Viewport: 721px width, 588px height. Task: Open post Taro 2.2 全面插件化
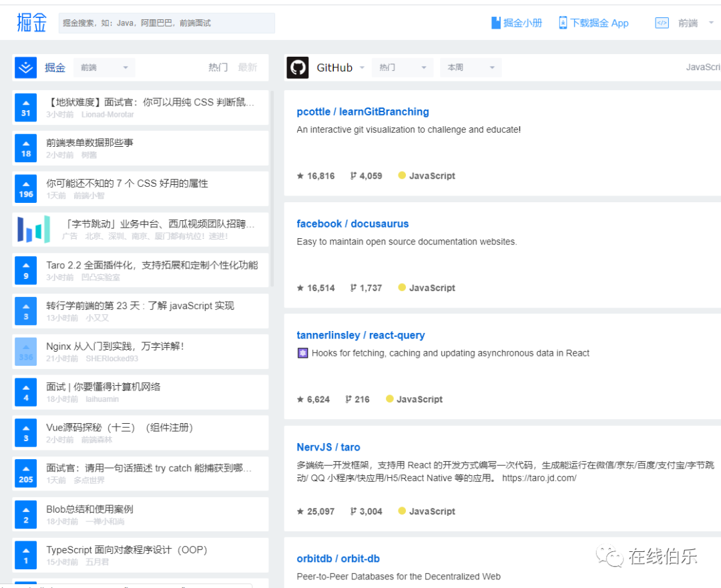tap(152, 265)
